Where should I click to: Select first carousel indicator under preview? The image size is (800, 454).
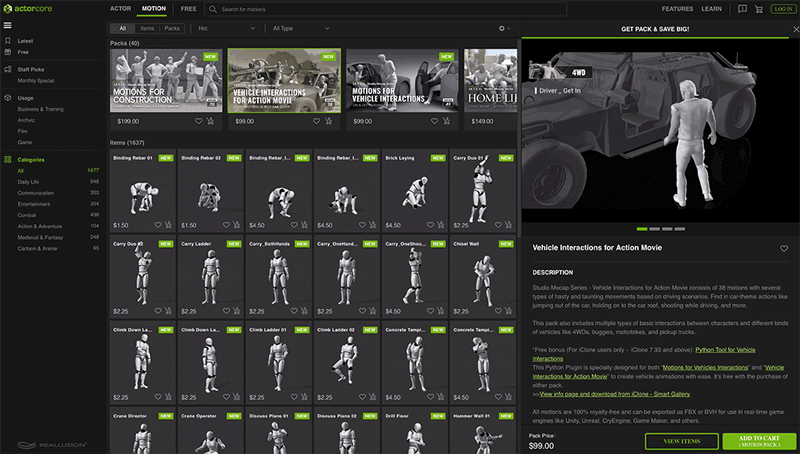pos(642,229)
